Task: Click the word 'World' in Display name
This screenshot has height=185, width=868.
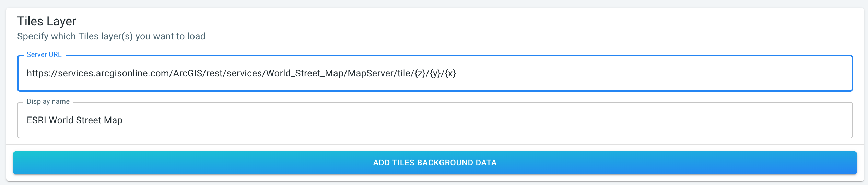Action: pos(61,120)
